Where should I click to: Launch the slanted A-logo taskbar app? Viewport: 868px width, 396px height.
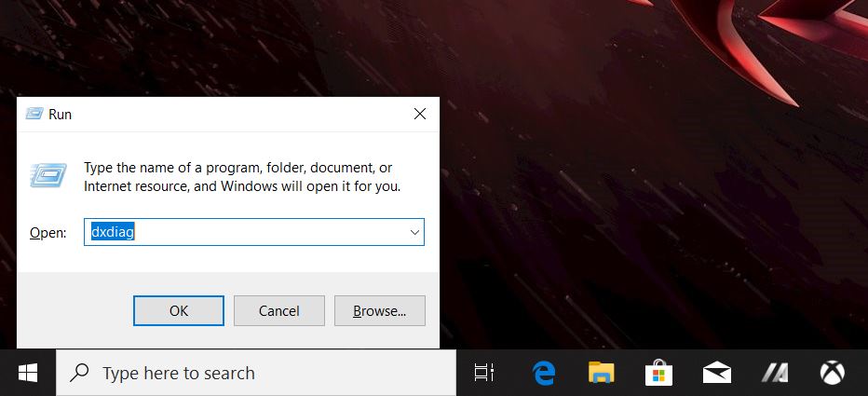coord(775,373)
